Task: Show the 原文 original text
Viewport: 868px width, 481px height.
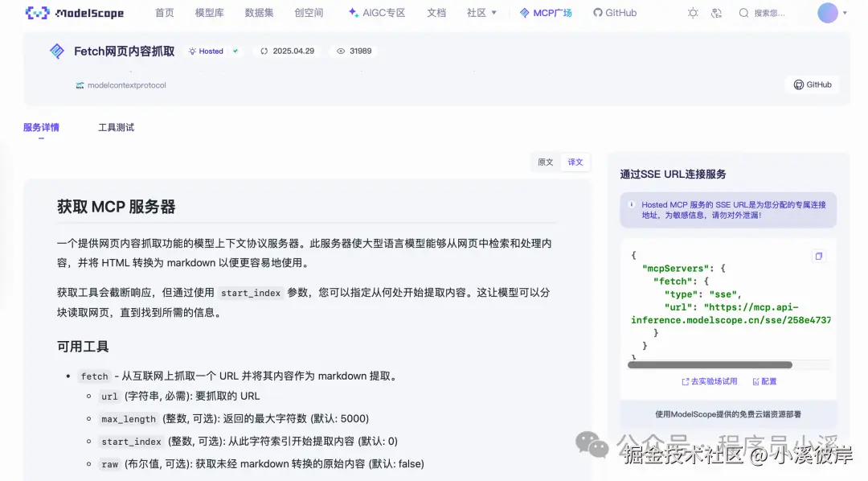Action: point(545,162)
